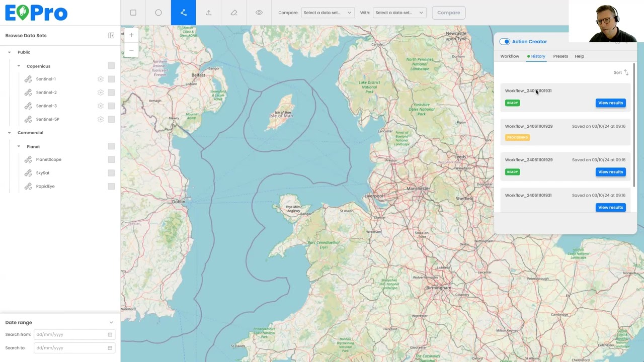Check the Sentinel-2 checkbox
This screenshot has width=644, height=362.
(111, 93)
